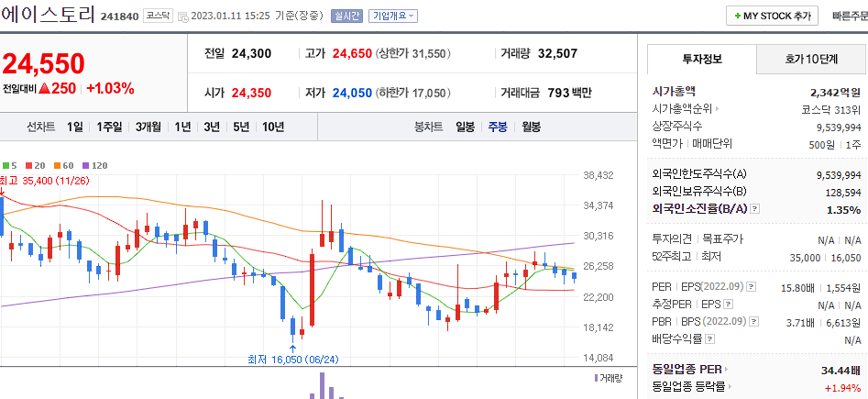Viewport: 868px width, 399px height.
Task: Click the 거래대금 value 793 백만
Action: [x=569, y=93]
